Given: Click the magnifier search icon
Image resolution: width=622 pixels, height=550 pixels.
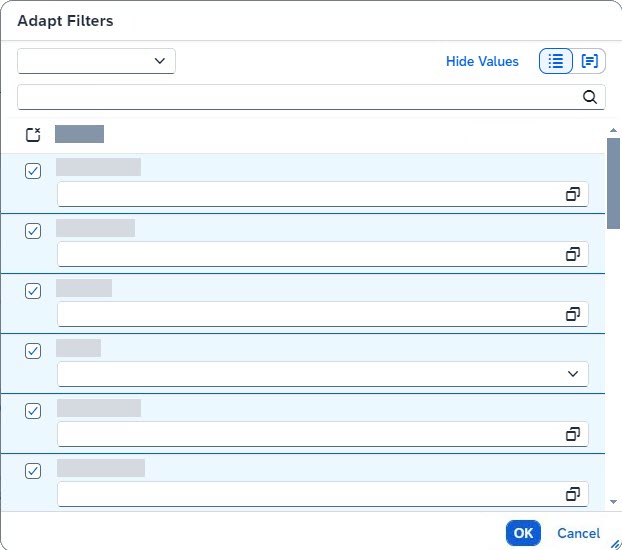Looking at the screenshot, I should click(x=590, y=97).
